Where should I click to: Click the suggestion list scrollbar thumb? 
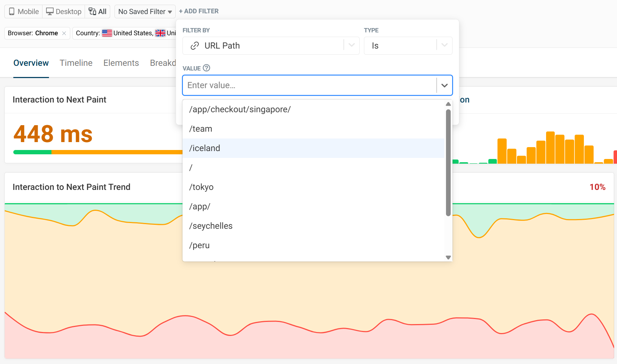pos(448,162)
